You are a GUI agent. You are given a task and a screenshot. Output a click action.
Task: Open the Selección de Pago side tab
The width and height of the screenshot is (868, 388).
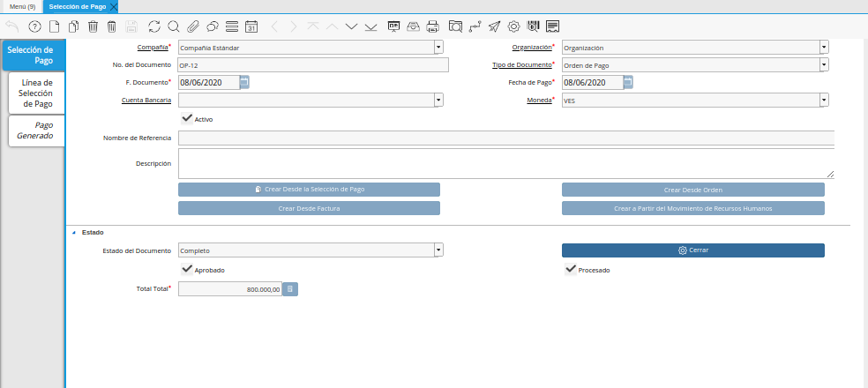click(34, 56)
